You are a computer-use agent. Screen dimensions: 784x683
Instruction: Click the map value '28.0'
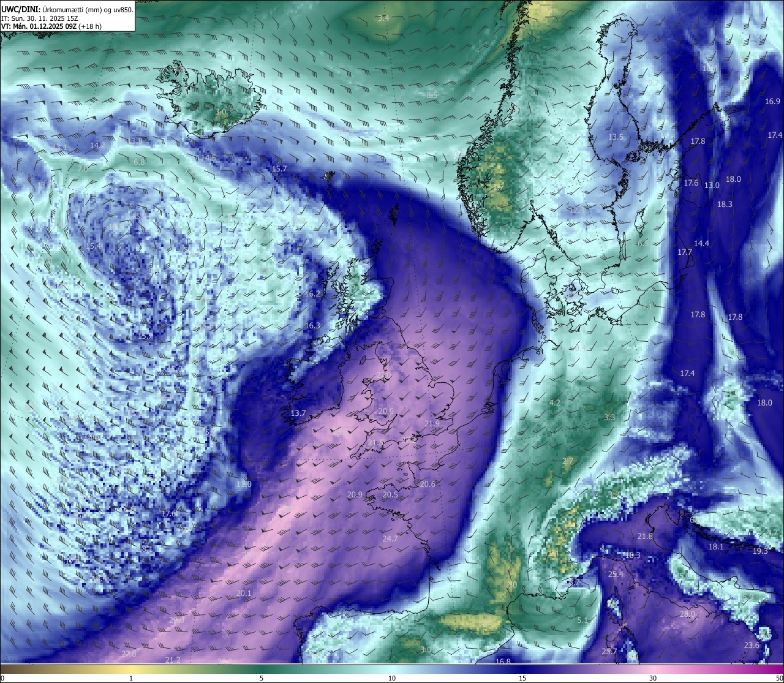[687, 614]
